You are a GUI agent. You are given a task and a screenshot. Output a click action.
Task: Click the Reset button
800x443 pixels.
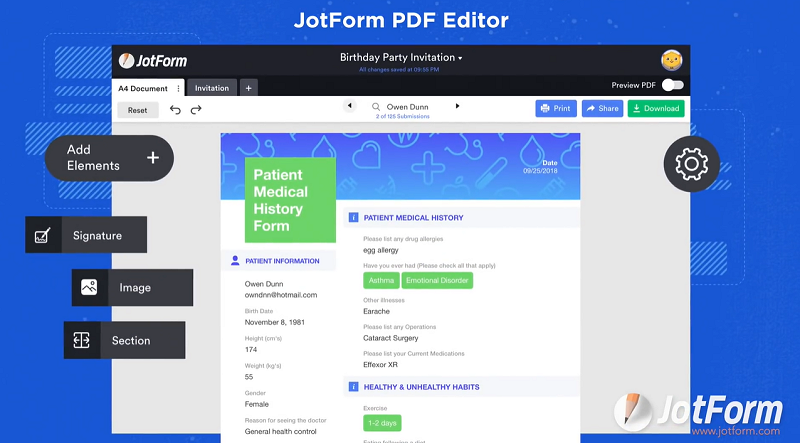click(138, 110)
